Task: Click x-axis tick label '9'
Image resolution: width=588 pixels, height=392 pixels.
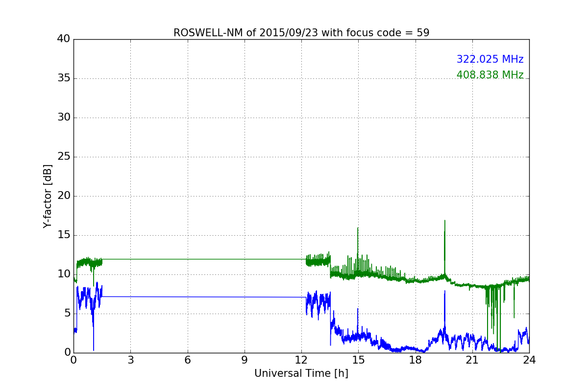Action: click(245, 360)
